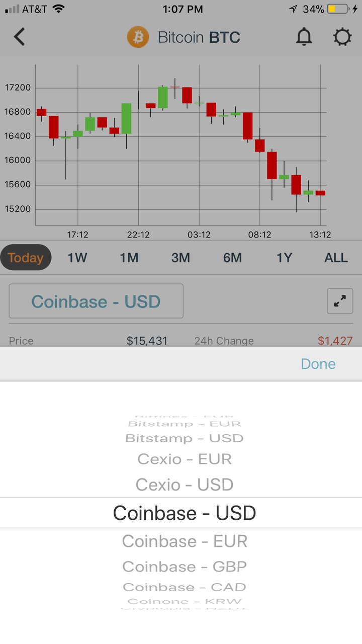Open settings gear icon
Image resolution: width=362 pixels, height=644 pixels.
342,37
